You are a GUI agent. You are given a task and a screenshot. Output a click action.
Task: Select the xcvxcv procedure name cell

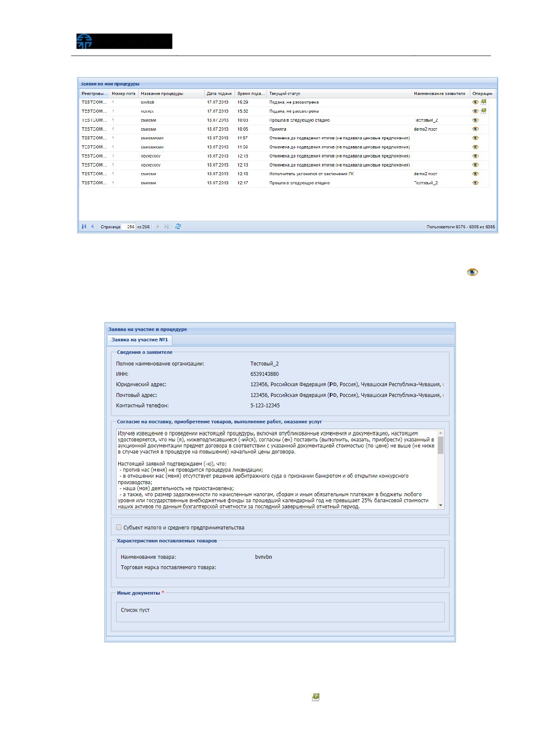click(x=147, y=111)
